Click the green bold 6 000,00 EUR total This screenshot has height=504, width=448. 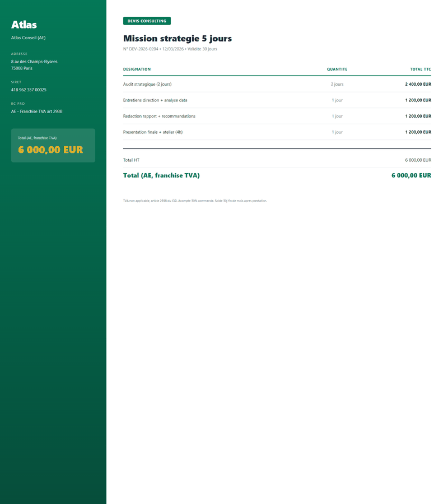tap(412, 175)
